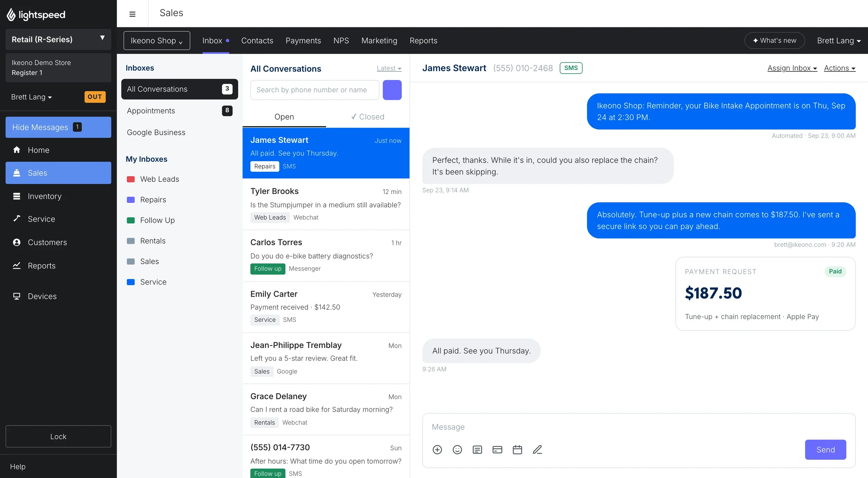Click the Lock button
Image resolution: width=868 pixels, height=478 pixels.
click(58, 436)
